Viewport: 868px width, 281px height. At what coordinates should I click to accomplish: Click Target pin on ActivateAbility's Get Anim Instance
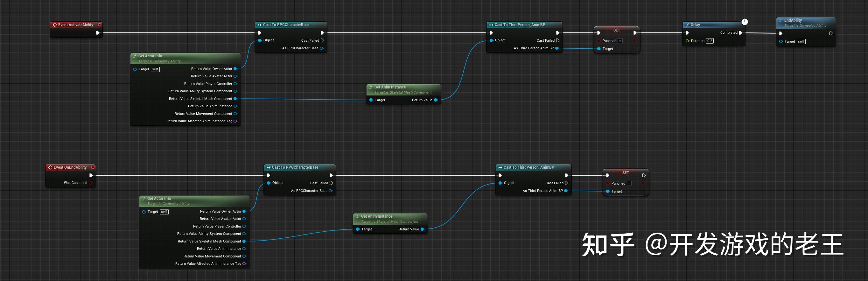[371, 100]
